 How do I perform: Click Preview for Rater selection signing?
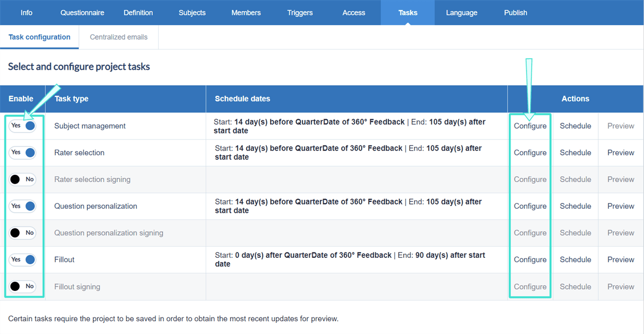tap(621, 180)
